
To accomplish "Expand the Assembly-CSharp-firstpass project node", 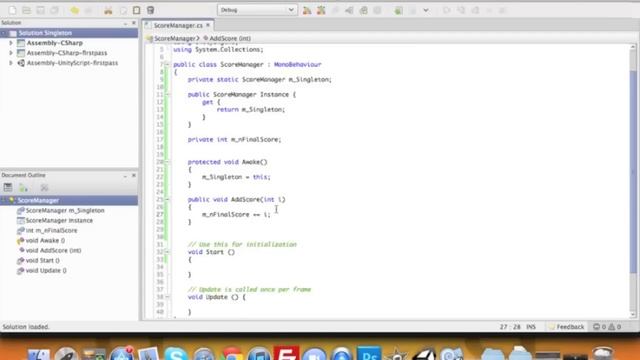I will (x=11, y=53).
